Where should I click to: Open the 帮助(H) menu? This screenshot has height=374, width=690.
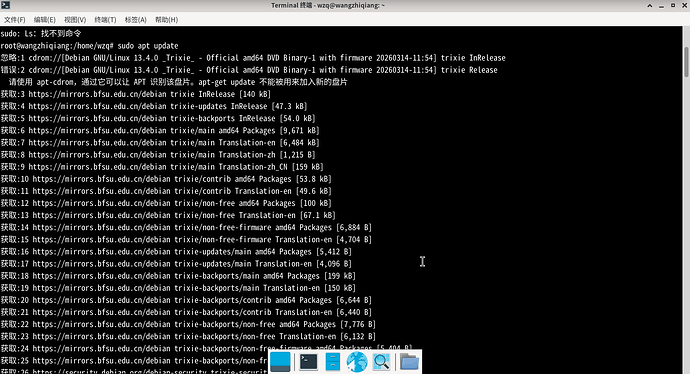[x=166, y=20]
